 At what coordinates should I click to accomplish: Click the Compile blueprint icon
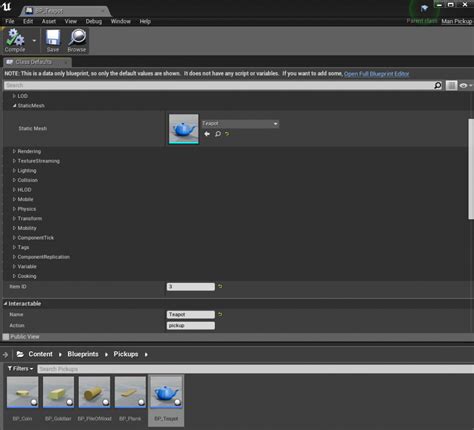point(15,37)
